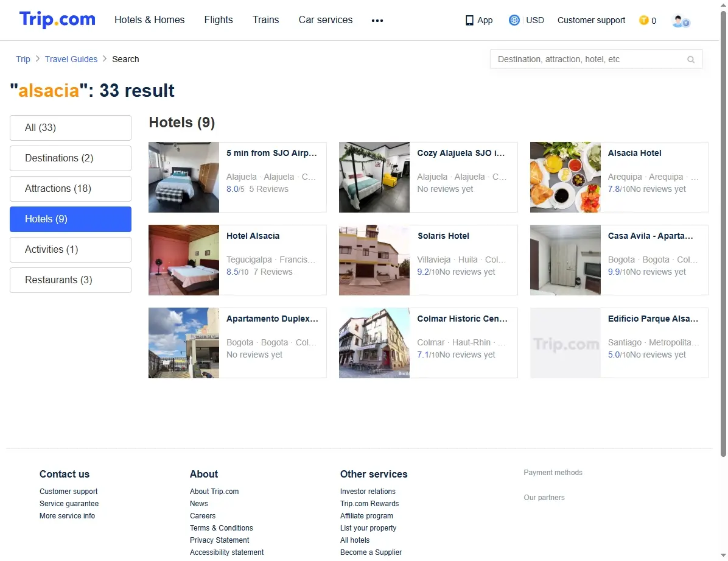Open Terms & Conditions link

222,528
